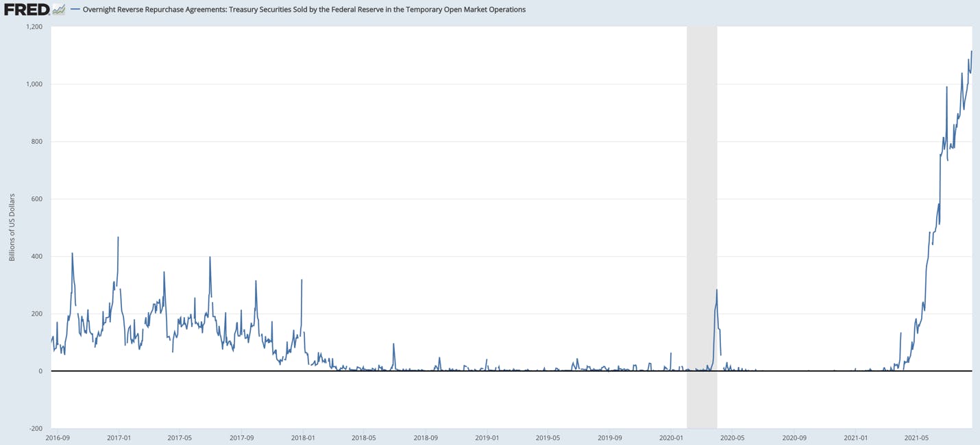Open the Overnight Reverse Repurchase Agreements series title
Image resolution: width=980 pixels, height=445 pixels.
(304, 10)
